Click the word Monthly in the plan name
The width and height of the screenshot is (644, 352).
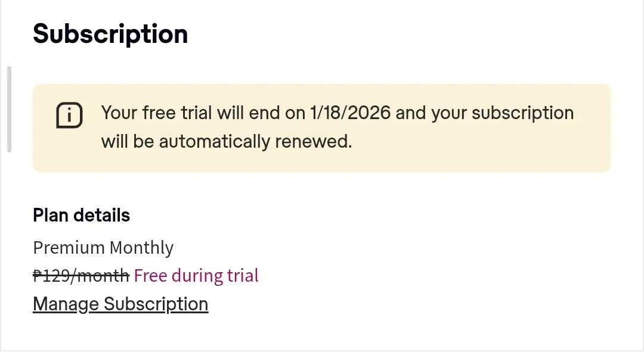141,248
